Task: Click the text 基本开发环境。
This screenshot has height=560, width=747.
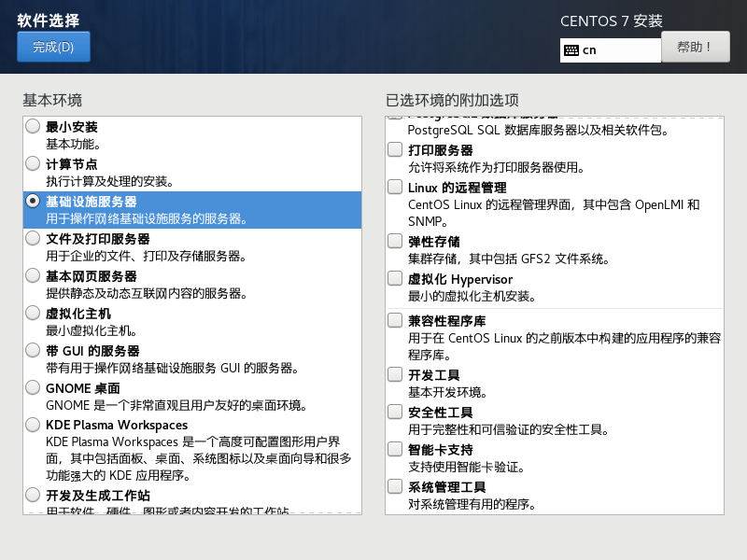Action: click(x=448, y=392)
